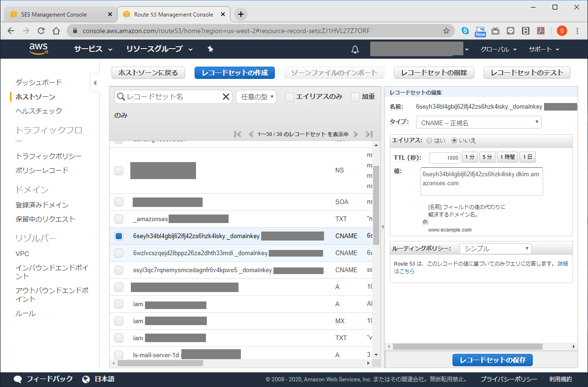The width and height of the screenshot is (588, 387).
Task: Bookmark this page with the star icon
Action: click(446, 31)
